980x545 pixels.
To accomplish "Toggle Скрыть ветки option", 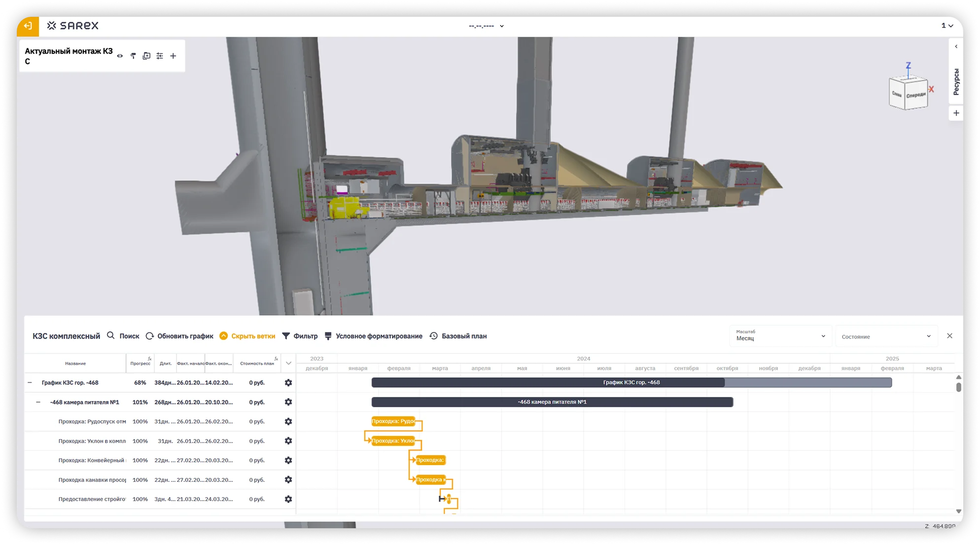I will tap(247, 336).
